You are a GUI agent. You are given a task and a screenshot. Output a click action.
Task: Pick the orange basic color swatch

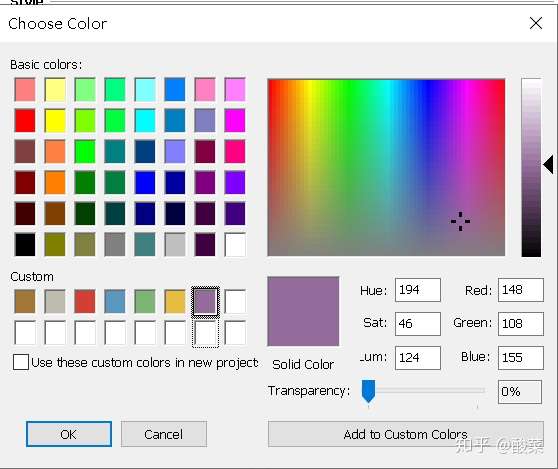coord(55,183)
